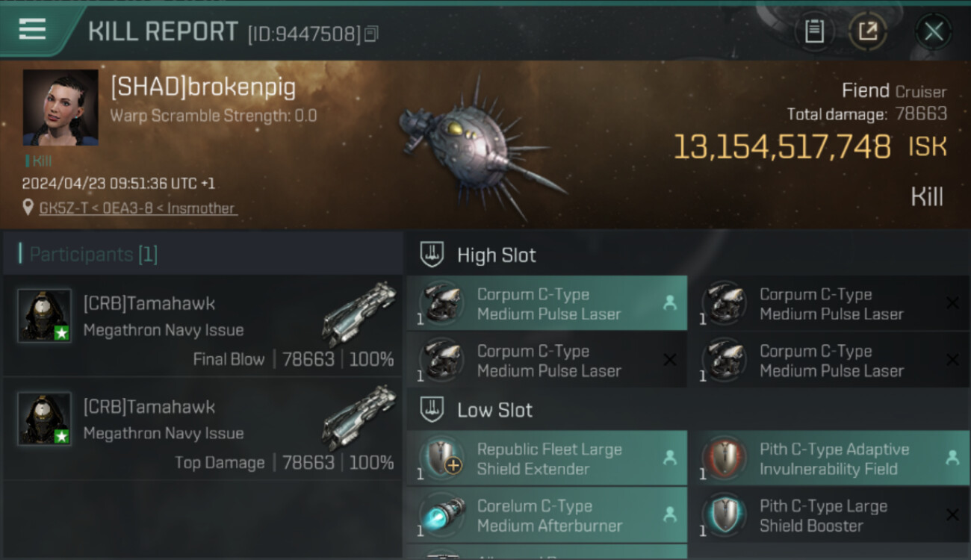
Task: Open the GK5Z-T < 0EA3-8 < Insmother location link
Action: [x=137, y=208]
